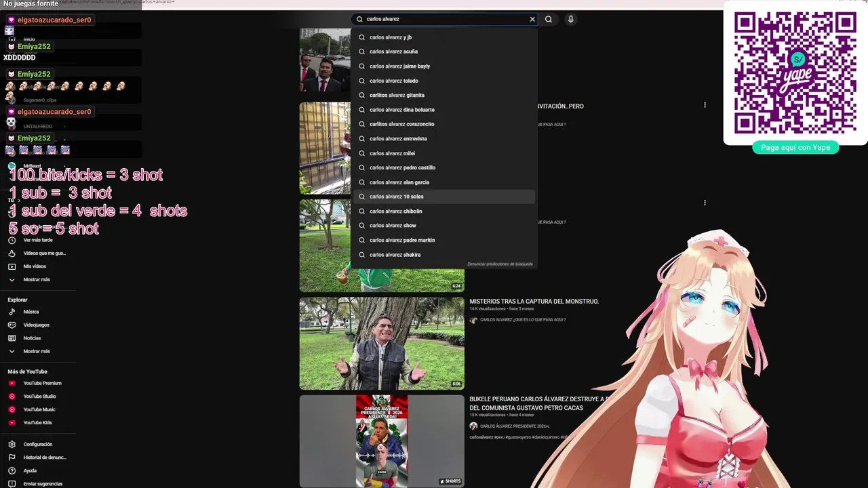Open YouTube Premium
Viewport: 868px width, 488px height.
coord(42,384)
